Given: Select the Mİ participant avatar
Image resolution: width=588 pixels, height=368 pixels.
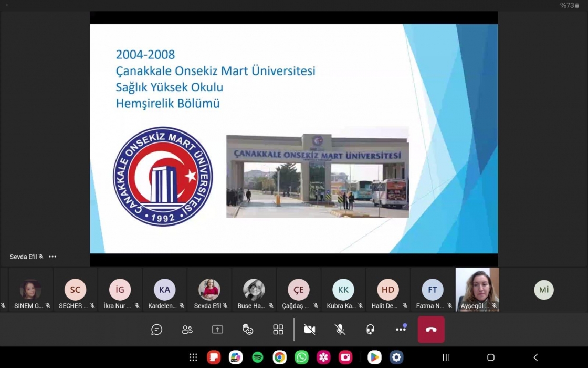Looking at the screenshot, I should click(544, 290).
